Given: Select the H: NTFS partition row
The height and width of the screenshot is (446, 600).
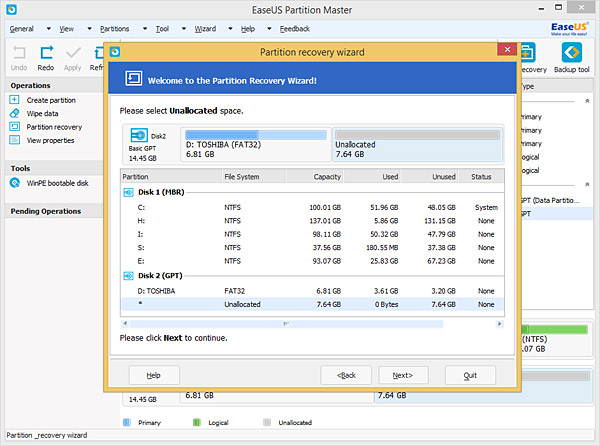Looking at the screenshot, I should [312, 221].
